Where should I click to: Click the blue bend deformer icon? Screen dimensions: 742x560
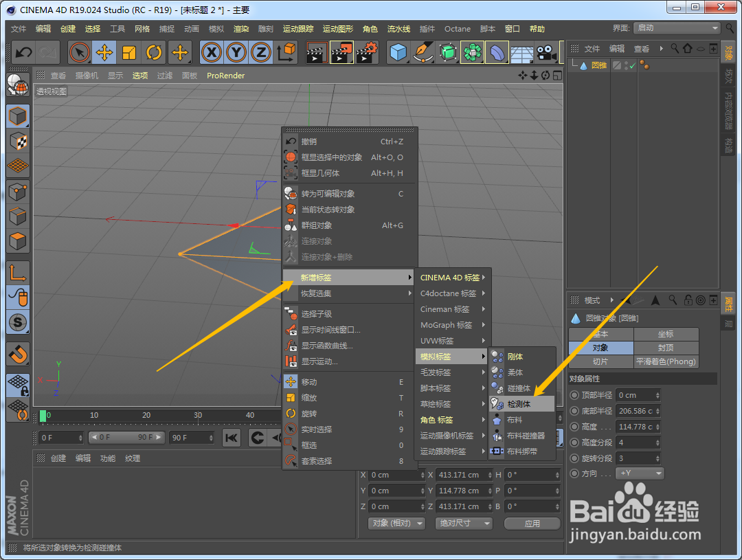tap(497, 52)
